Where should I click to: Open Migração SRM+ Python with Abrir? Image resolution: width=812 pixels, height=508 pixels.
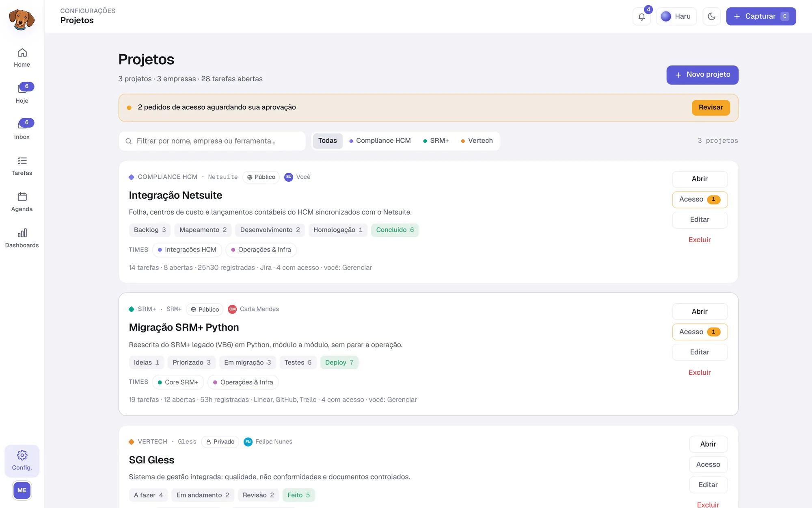click(x=700, y=312)
